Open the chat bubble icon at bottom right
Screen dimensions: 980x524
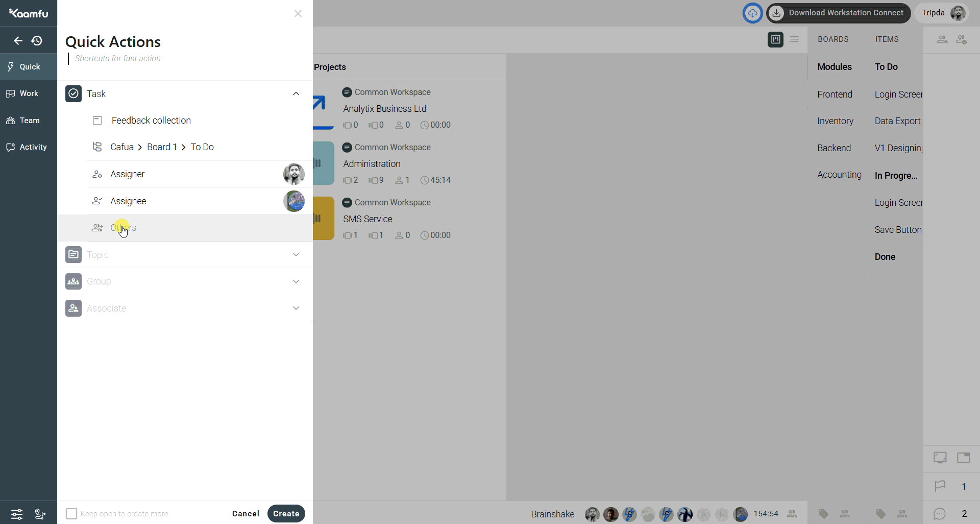940,514
